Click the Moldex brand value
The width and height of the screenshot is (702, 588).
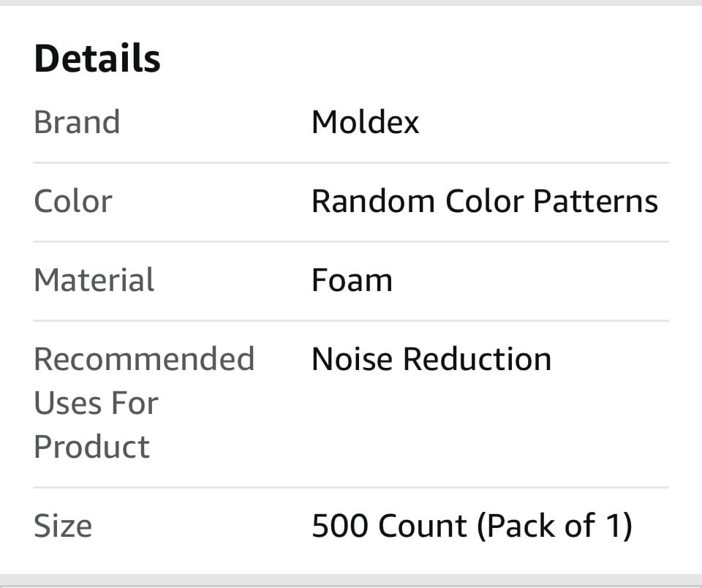(x=366, y=122)
